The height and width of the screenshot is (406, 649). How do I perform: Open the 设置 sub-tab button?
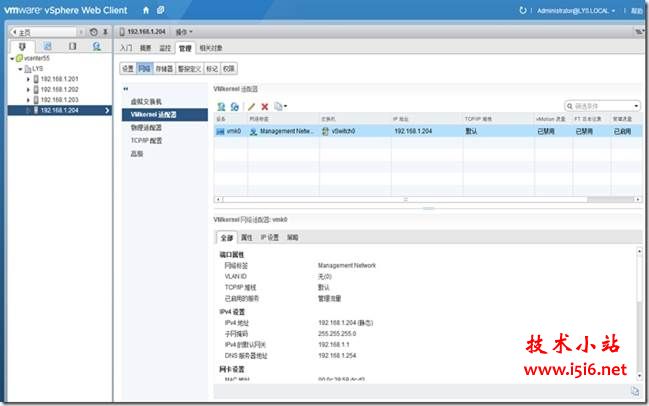[128, 69]
